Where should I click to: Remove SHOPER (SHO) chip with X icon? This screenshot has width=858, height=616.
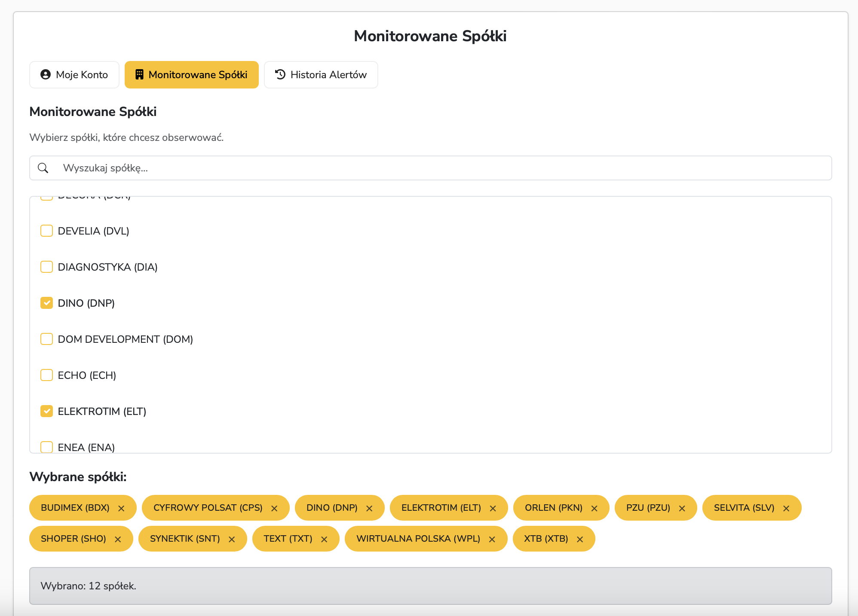point(118,539)
